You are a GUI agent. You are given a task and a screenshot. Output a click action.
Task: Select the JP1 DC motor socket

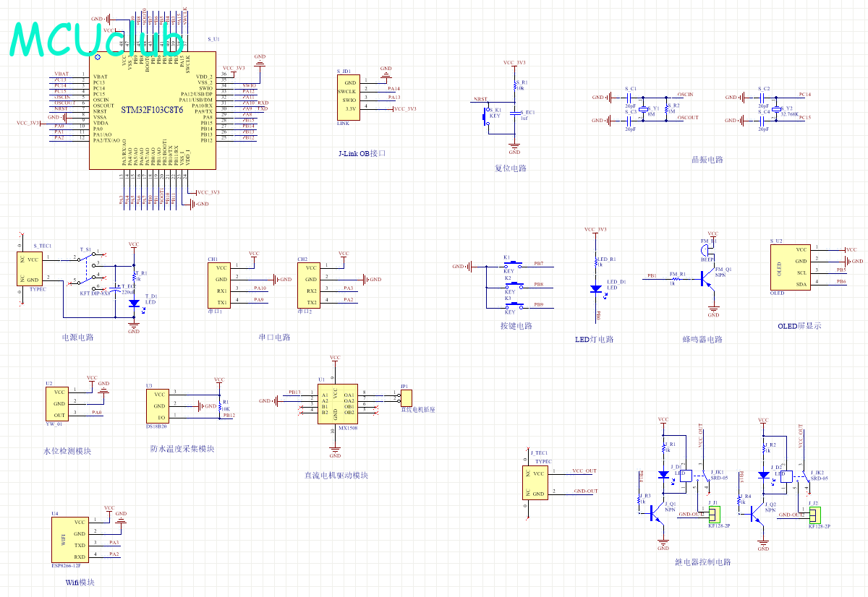[x=406, y=398]
